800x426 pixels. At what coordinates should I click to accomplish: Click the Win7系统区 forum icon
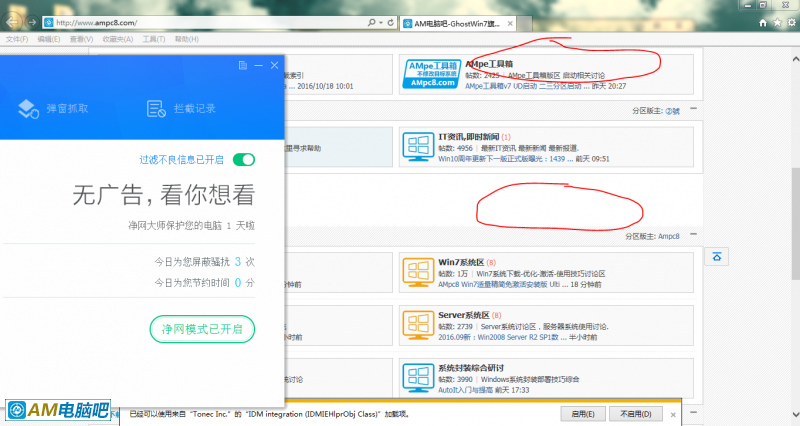pyautogui.click(x=418, y=272)
